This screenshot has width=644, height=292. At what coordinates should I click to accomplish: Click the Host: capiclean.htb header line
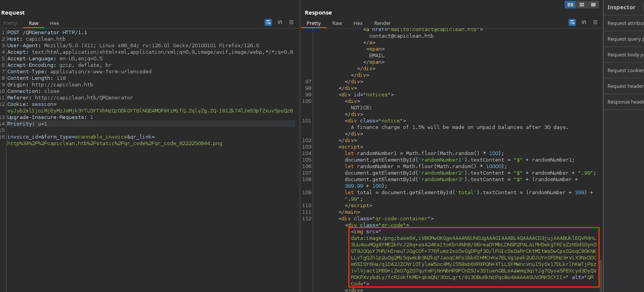click(36, 39)
